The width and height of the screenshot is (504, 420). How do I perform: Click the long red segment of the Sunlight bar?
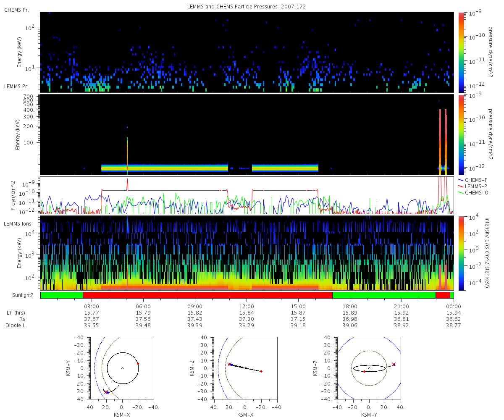point(207,295)
